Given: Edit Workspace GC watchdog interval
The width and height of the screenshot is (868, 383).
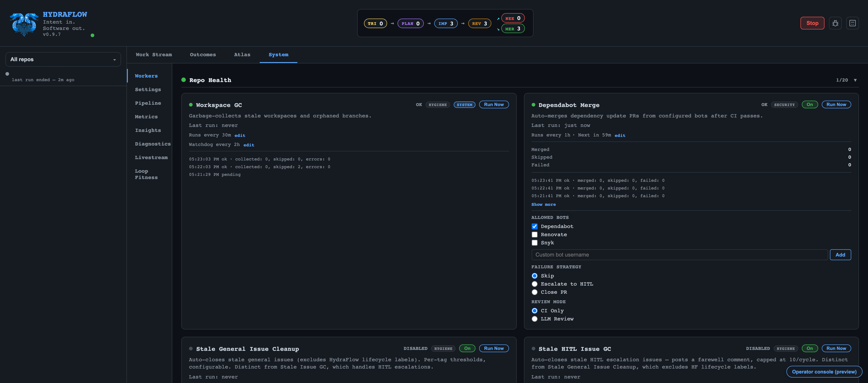Looking at the screenshot, I should 249,145.
